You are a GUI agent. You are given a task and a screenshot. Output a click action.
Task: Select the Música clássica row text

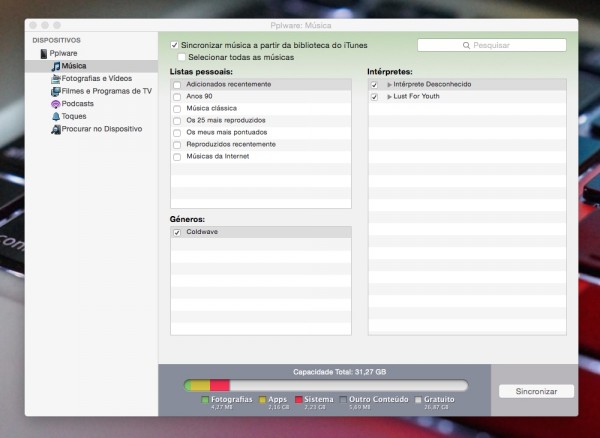tap(212, 109)
